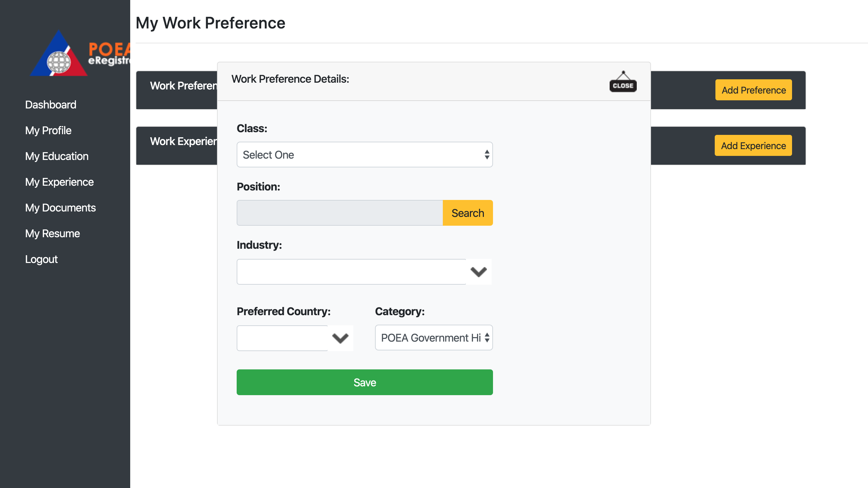This screenshot has width=868, height=488.
Task: Click the Position input field
Action: tap(339, 213)
